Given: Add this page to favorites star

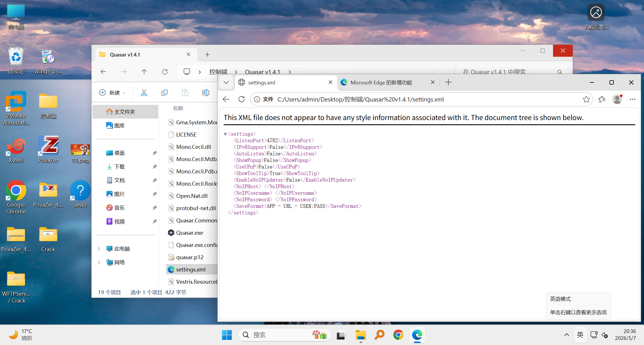Looking at the screenshot, I should 586,99.
